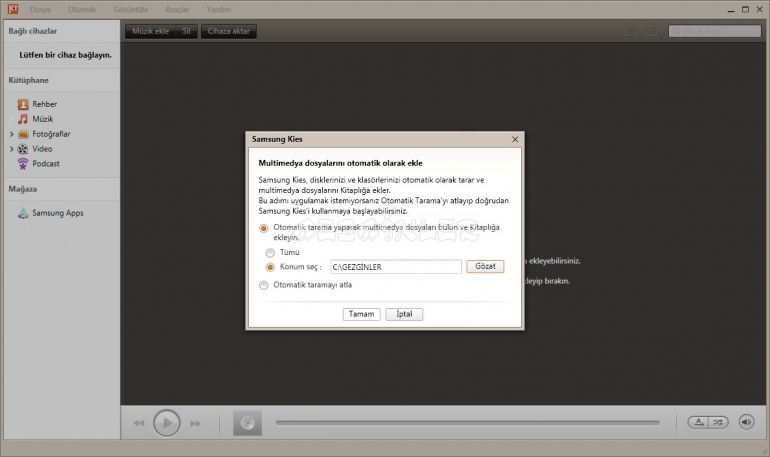The height and width of the screenshot is (457, 770).
Task: Open the Rehber contacts icon
Action: pyautogui.click(x=23, y=104)
